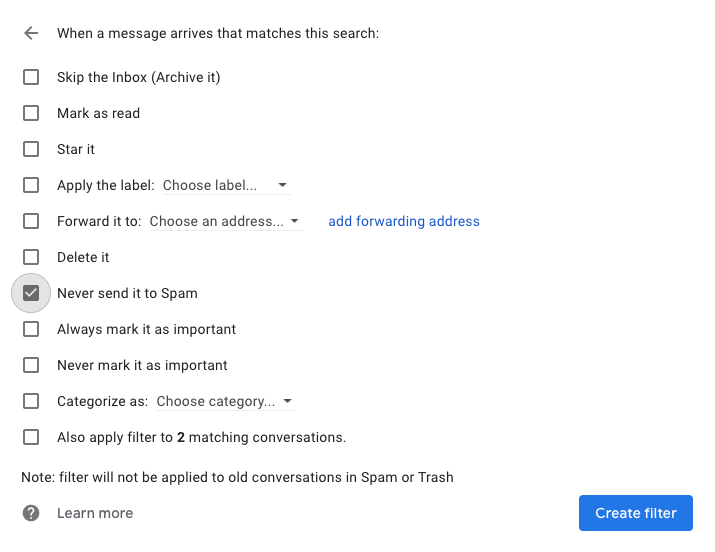Viewport: 715px width, 552px height.
Task: Click the add forwarding address link
Action: point(404,221)
